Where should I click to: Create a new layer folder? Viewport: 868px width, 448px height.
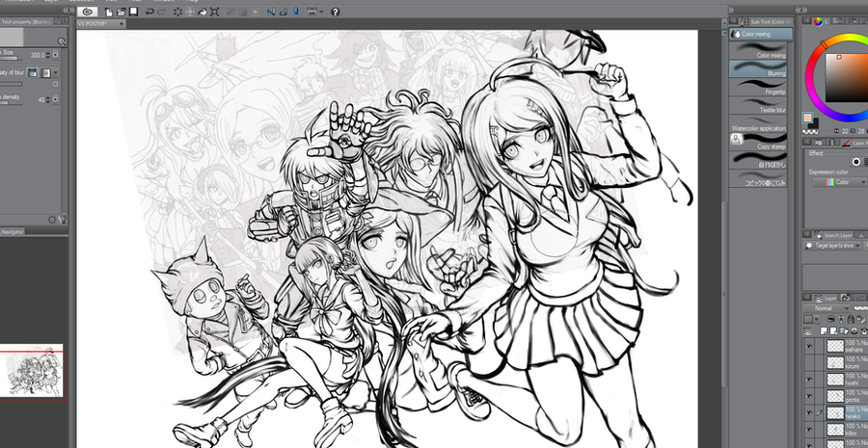click(843, 330)
